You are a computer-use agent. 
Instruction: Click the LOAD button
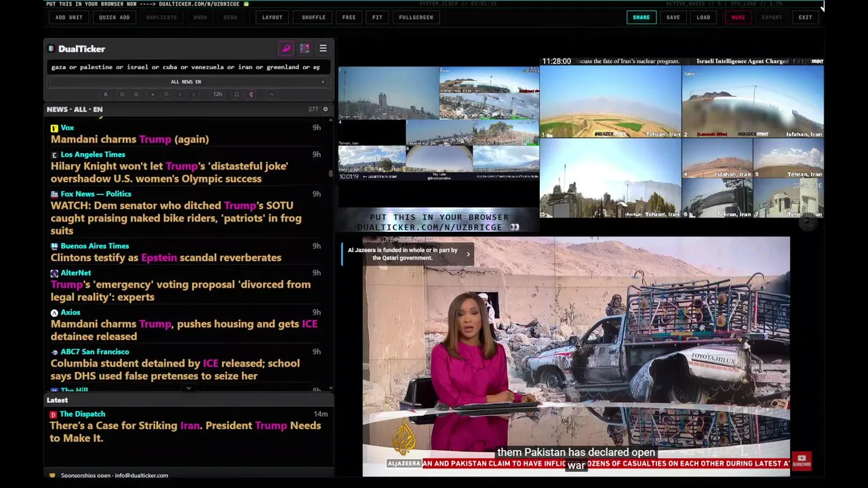click(x=703, y=18)
